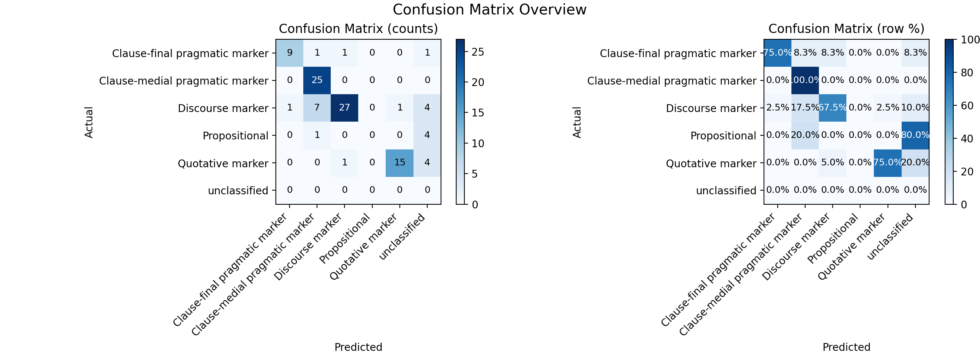Click the counts cell showing 9
The width and height of the screenshot is (980, 356).
(290, 53)
